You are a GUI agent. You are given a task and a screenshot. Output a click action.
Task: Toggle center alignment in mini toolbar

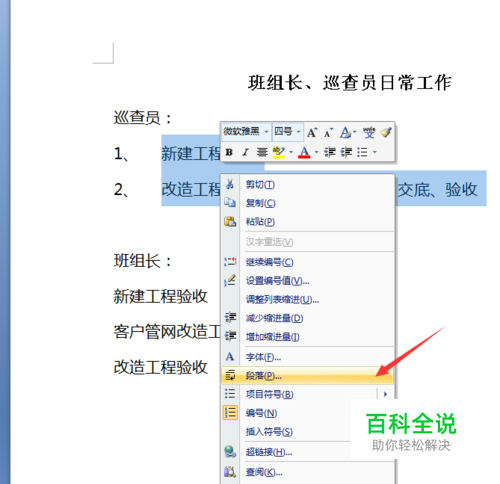(x=262, y=152)
